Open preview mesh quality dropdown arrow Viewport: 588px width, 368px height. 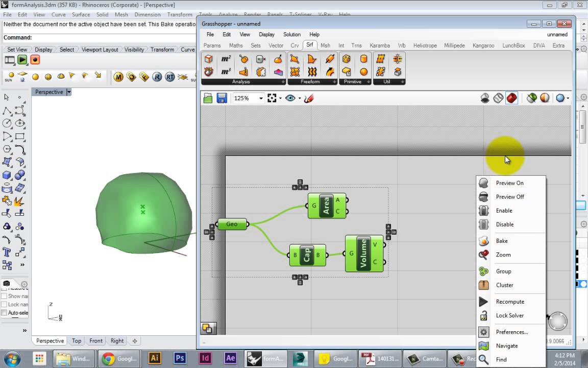click(568, 98)
